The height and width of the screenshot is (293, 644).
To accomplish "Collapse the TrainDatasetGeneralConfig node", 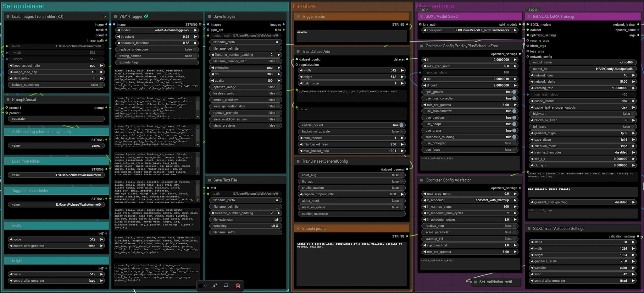I will coord(298,161).
